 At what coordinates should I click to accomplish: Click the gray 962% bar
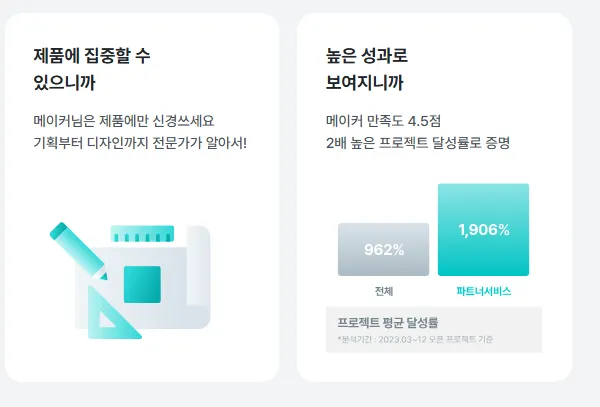click(383, 249)
